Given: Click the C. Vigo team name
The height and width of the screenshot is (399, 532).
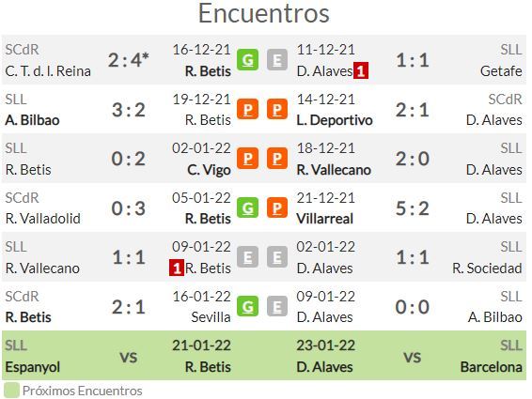Looking at the screenshot, I should (x=209, y=170).
